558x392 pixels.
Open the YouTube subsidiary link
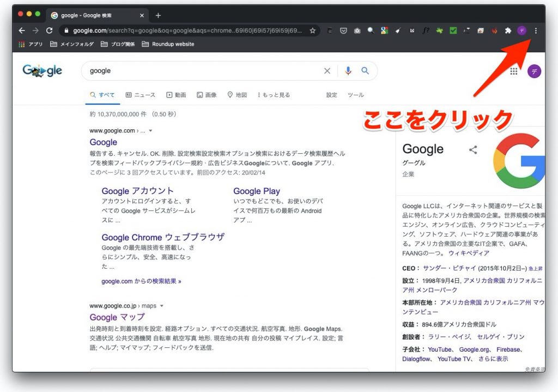coord(440,349)
